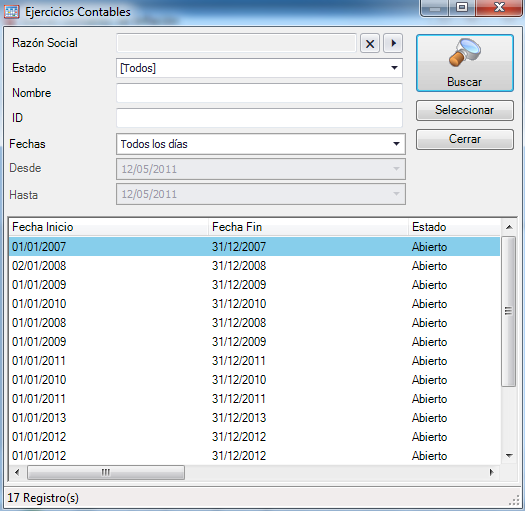Open the Desde date picker dropdown
This screenshot has width=525, height=511.
[396, 169]
